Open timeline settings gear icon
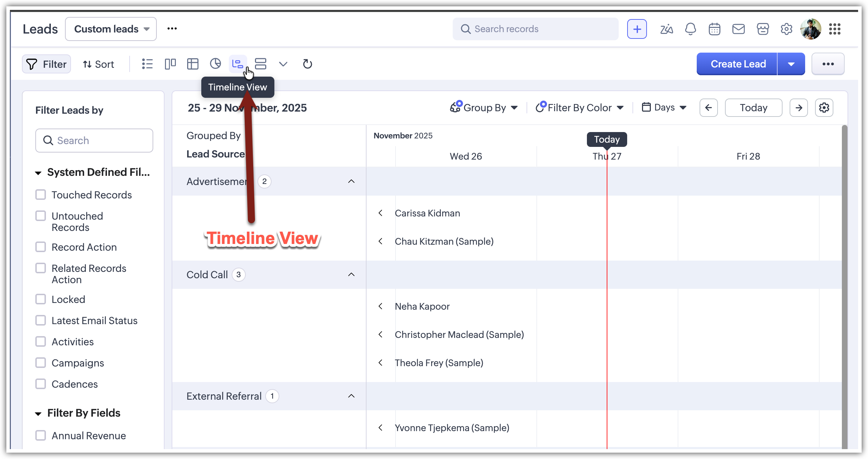Image resolution: width=868 pixels, height=459 pixels. pyautogui.click(x=824, y=108)
